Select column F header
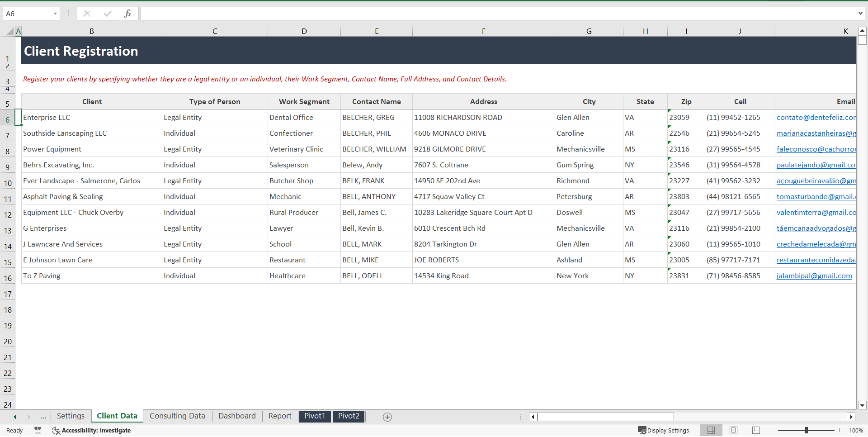This screenshot has width=868, height=437. tap(484, 31)
